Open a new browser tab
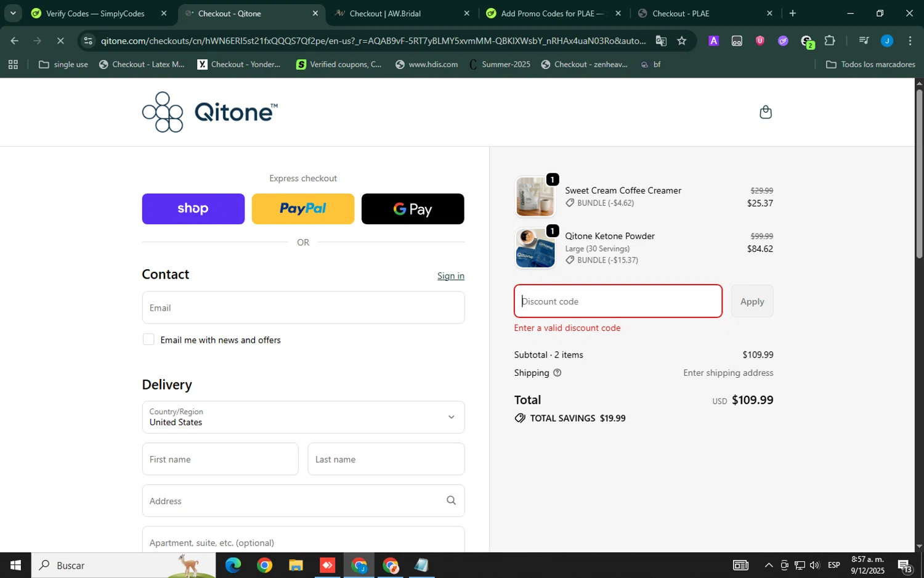924x578 pixels. pyautogui.click(x=792, y=13)
